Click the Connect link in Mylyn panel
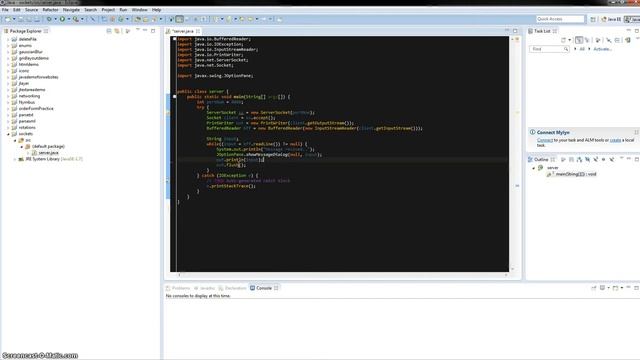The height and width of the screenshot is (360, 640). [x=545, y=140]
